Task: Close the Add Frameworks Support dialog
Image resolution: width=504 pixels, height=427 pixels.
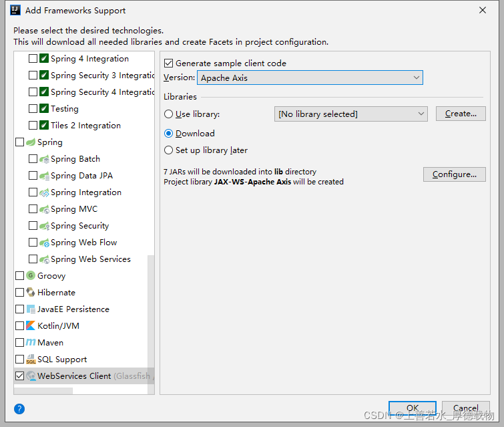Action: pos(483,10)
